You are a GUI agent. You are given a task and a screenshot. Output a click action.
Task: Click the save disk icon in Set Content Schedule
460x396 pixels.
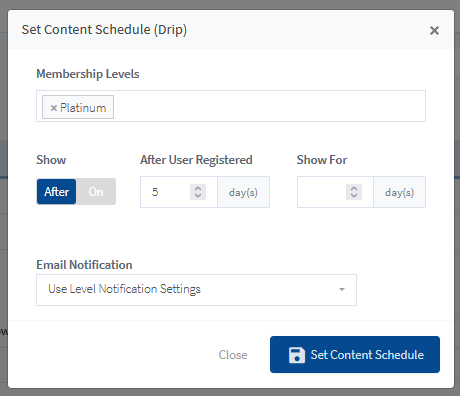tap(297, 355)
